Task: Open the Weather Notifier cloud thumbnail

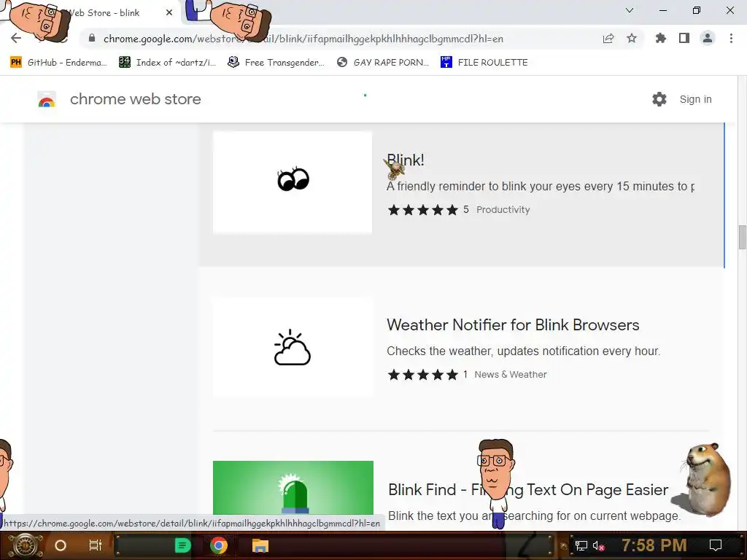Action: 293,347
